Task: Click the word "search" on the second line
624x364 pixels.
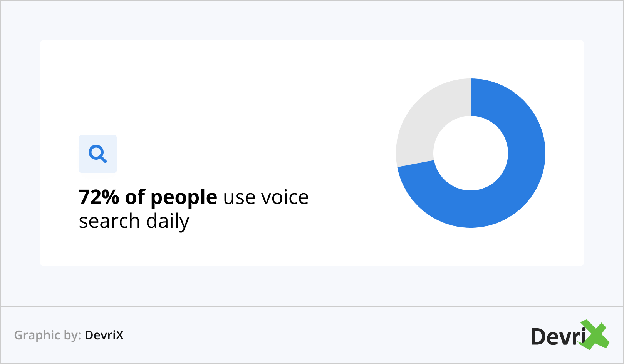Action: pyautogui.click(x=109, y=221)
